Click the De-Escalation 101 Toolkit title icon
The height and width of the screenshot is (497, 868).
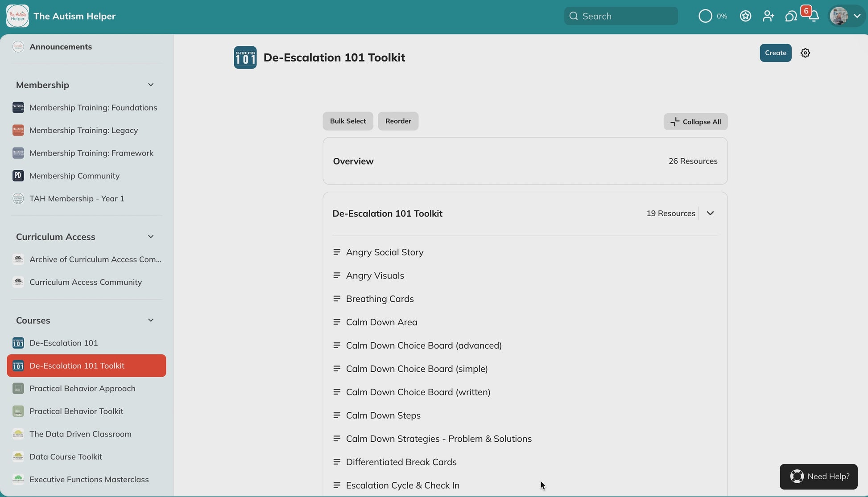point(245,58)
